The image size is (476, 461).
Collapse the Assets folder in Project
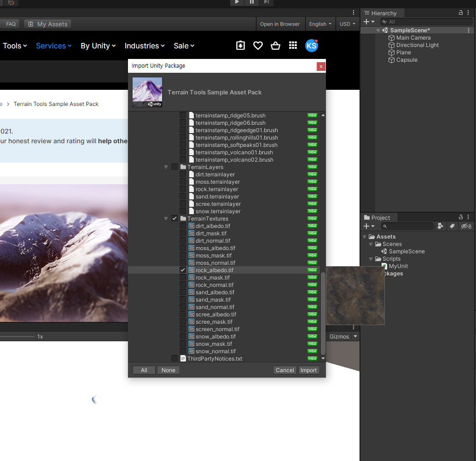(365, 237)
